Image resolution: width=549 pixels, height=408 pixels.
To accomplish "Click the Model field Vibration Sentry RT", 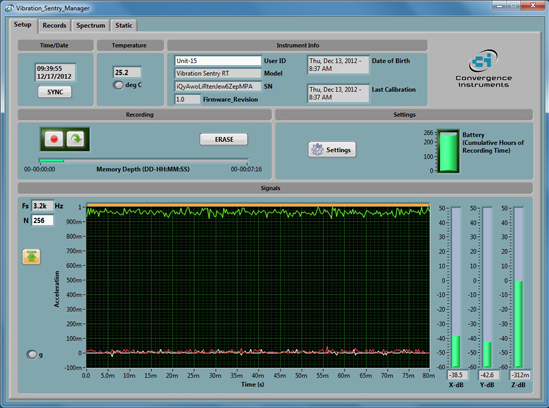I will pyautogui.click(x=218, y=74).
